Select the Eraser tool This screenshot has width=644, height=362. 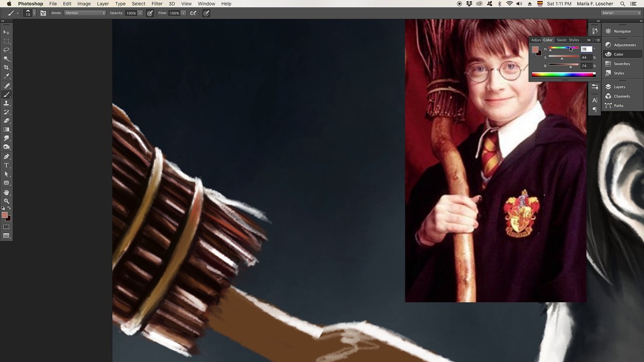[x=7, y=121]
